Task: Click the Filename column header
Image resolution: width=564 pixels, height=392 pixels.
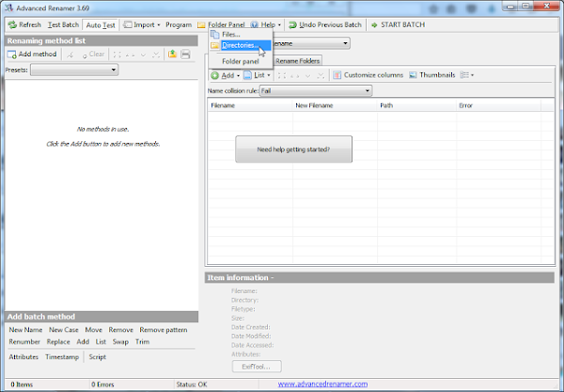Action: click(250, 105)
